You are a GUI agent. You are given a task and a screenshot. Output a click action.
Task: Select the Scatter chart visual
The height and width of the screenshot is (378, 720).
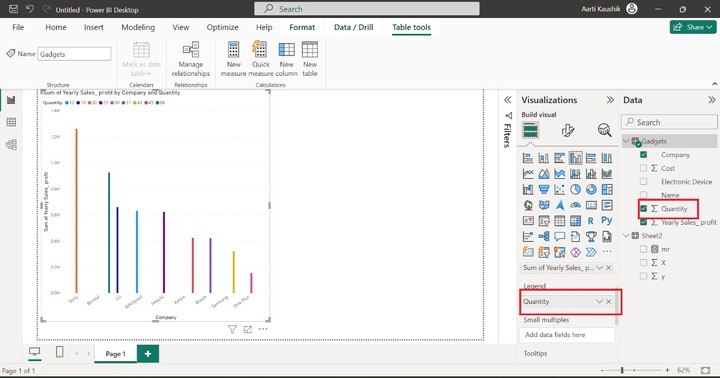coord(559,189)
